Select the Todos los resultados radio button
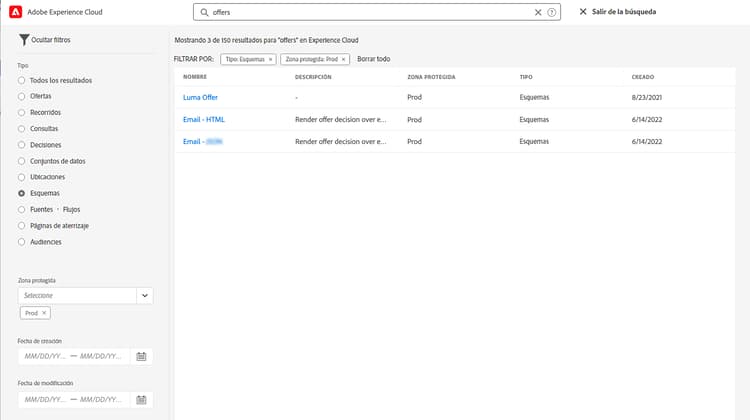 (x=22, y=80)
